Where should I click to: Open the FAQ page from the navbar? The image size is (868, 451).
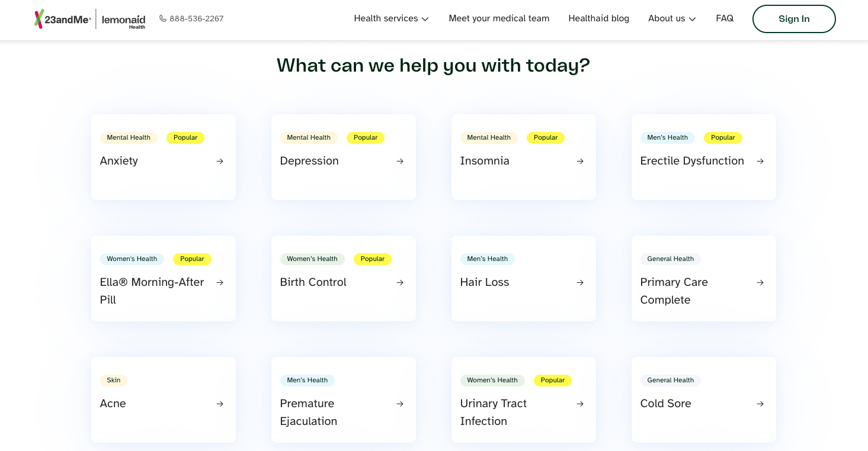coord(725,18)
